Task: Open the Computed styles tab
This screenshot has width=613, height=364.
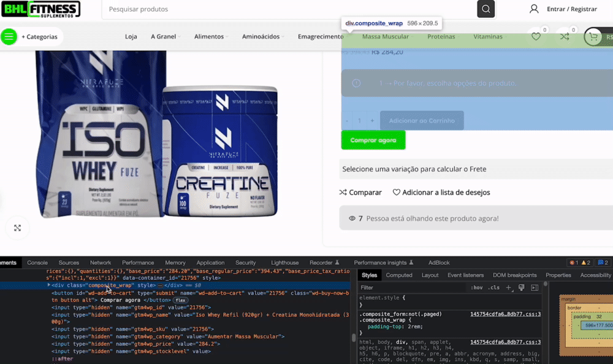Action: point(399,275)
